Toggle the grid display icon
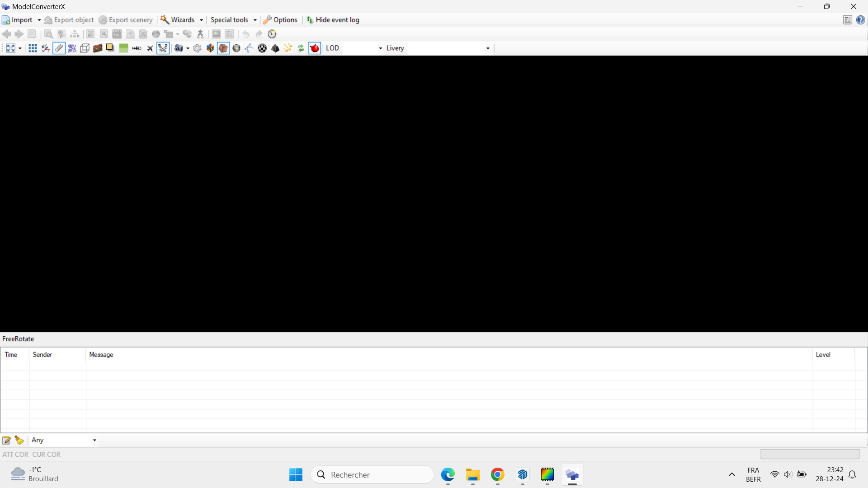 coord(33,48)
